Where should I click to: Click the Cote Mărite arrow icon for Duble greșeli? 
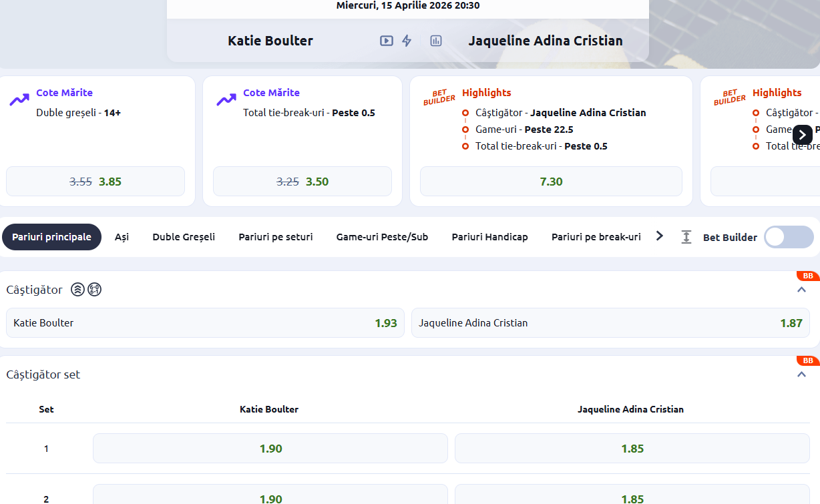[x=19, y=100]
